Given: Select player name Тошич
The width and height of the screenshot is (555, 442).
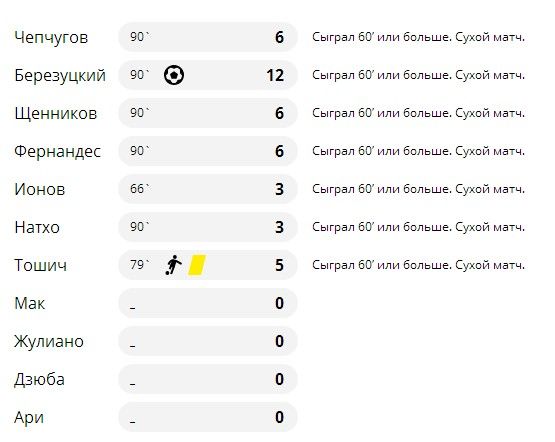Looking at the screenshot, I should 40,265.
